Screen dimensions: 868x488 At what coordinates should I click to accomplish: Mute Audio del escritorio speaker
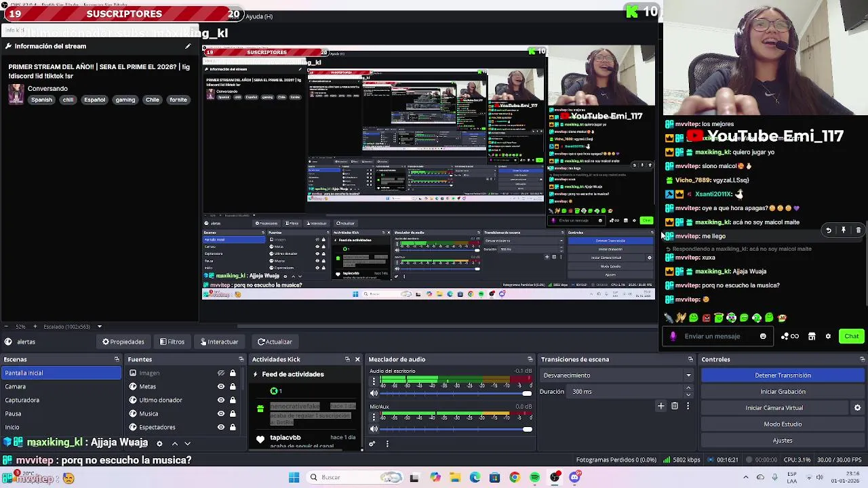pos(374,393)
